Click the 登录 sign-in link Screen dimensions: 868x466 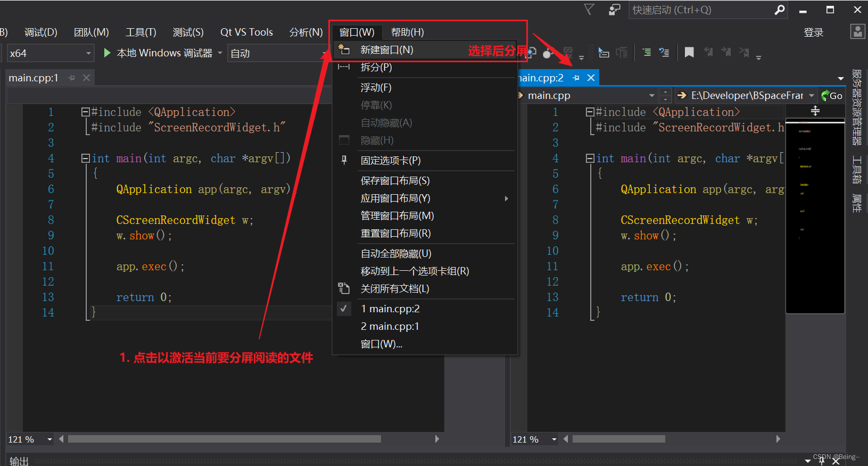tap(813, 32)
